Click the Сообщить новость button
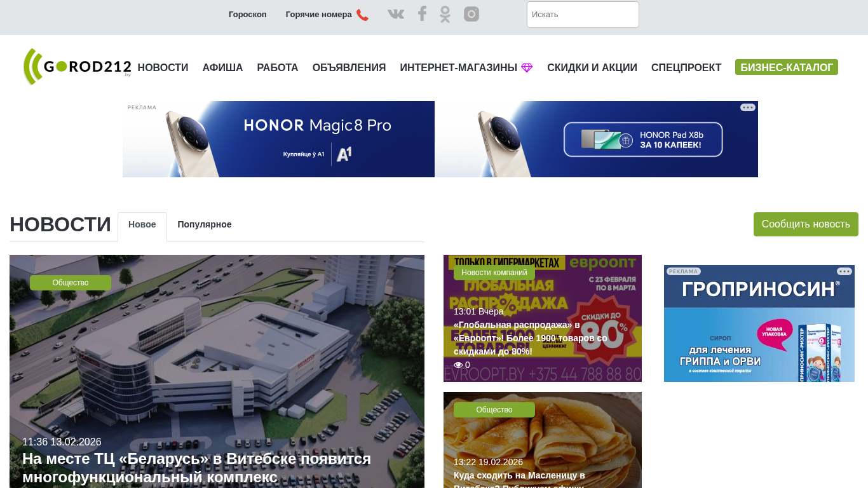The height and width of the screenshot is (488, 868). click(x=806, y=224)
